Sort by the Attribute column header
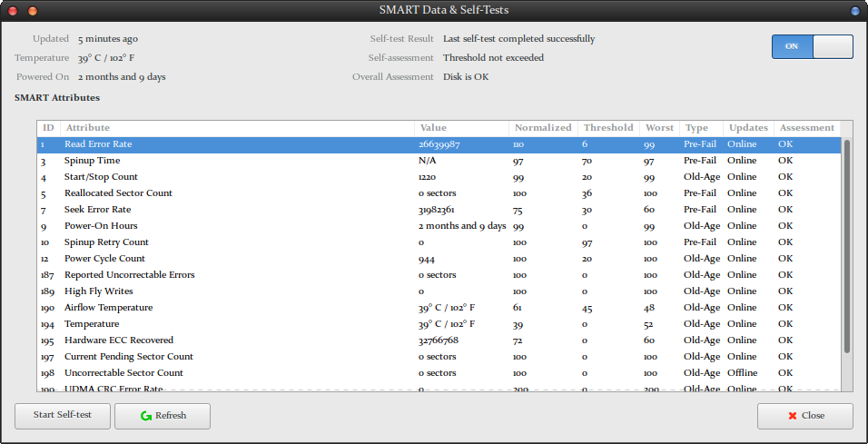The image size is (868, 444). point(237,128)
